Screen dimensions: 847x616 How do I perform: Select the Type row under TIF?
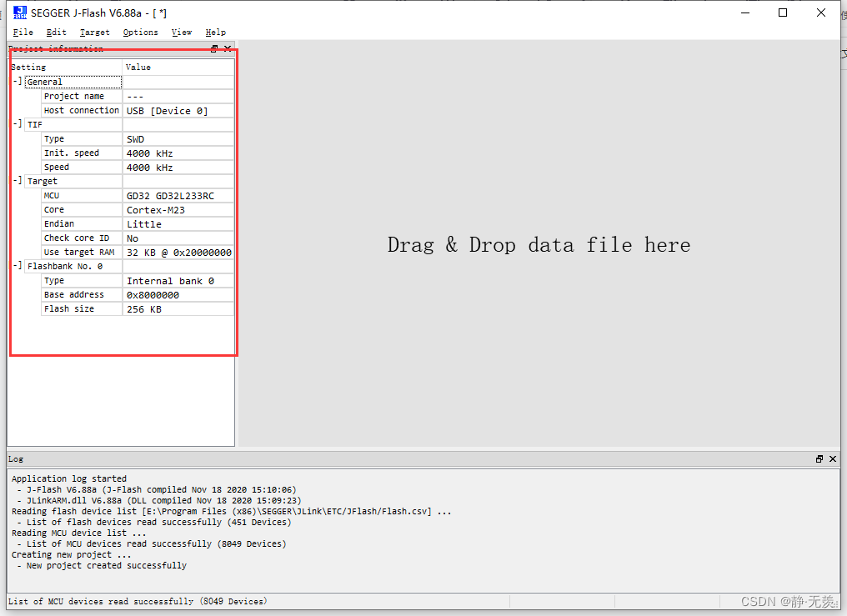82,138
